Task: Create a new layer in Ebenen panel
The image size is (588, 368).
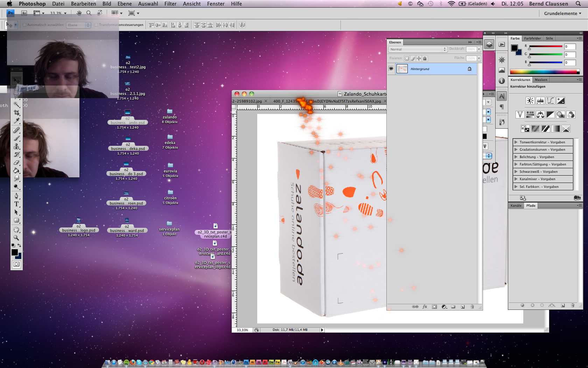Action: (463, 307)
